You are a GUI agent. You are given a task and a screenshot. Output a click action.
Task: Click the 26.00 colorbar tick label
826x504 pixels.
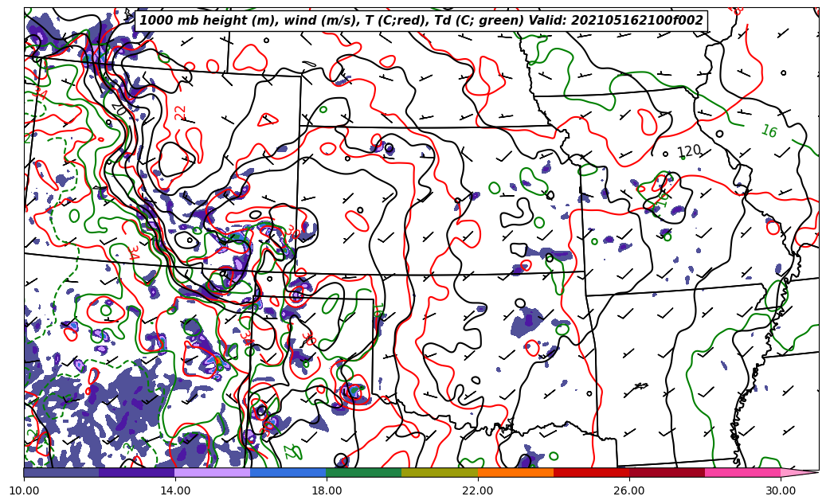click(629, 491)
